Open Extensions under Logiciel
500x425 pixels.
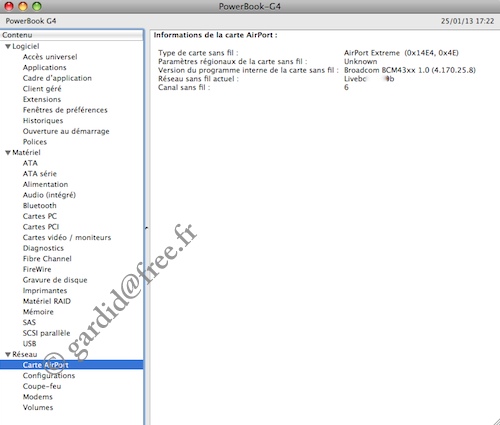click(42, 99)
